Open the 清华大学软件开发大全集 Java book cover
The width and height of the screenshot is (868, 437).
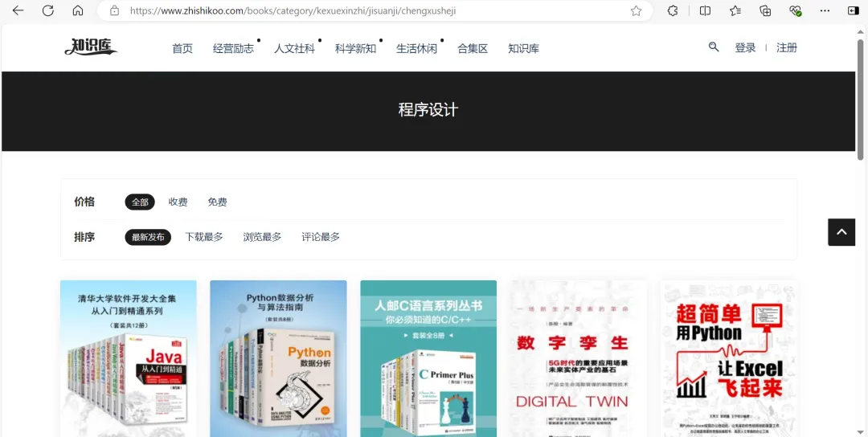tap(129, 358)
